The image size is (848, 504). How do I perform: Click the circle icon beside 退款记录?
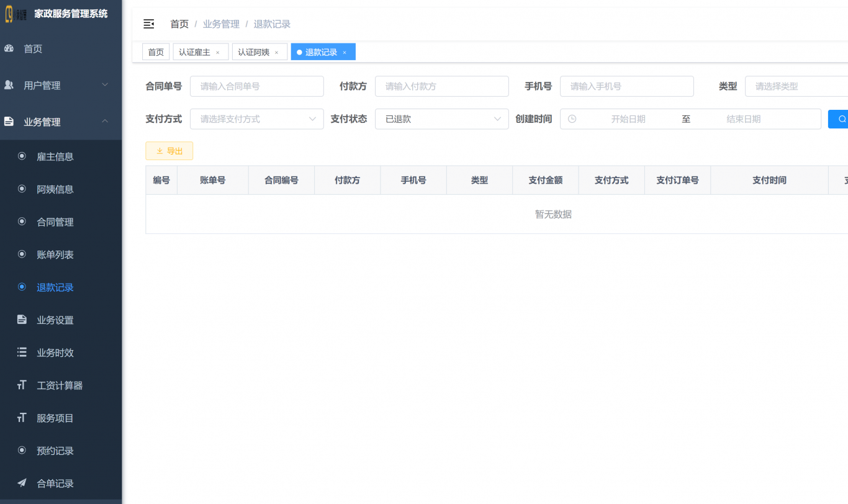point(22,287)
